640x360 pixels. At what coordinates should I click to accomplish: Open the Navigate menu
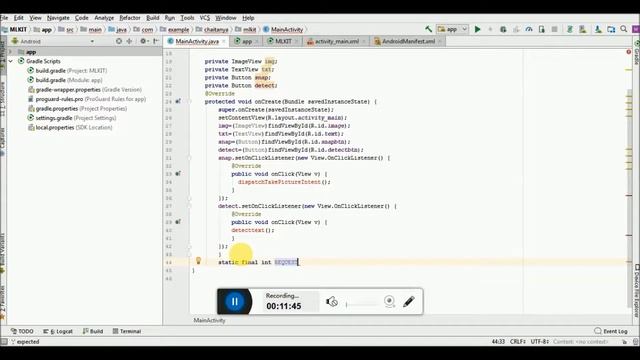pyautogui.click(x=58, y=18)
